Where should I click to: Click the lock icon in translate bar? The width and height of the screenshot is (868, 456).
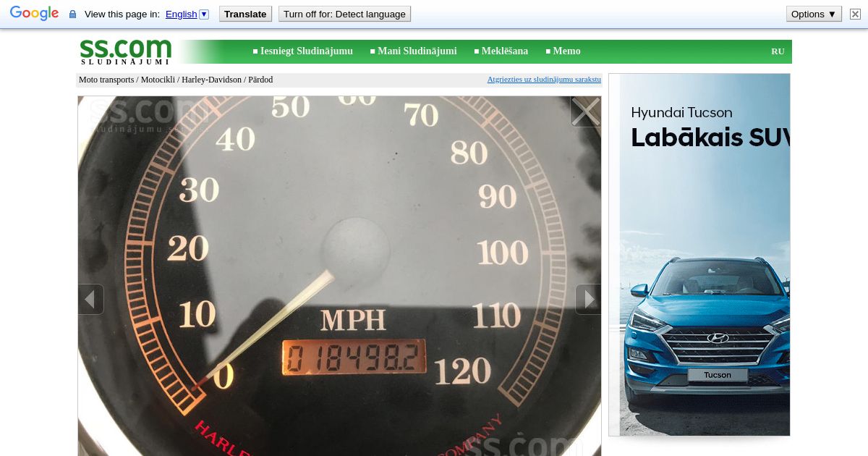[x=72, y=14]
